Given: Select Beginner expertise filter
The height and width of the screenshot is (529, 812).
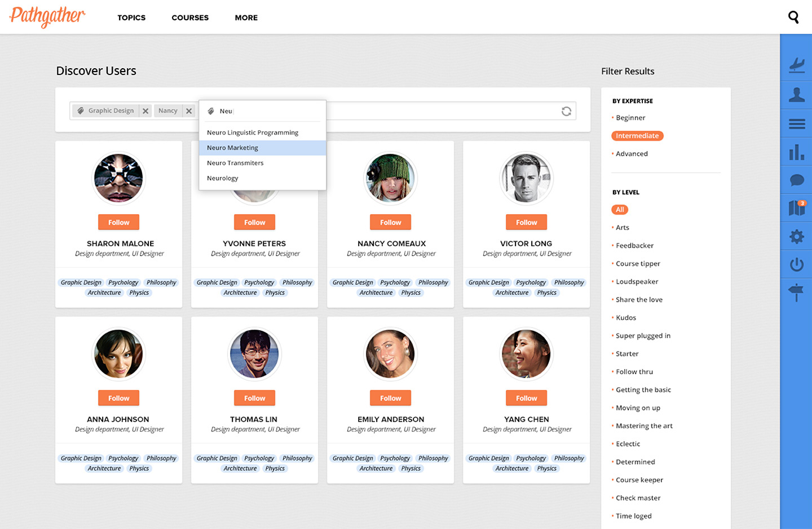Looking at the screenshot, I should [630, 118].
